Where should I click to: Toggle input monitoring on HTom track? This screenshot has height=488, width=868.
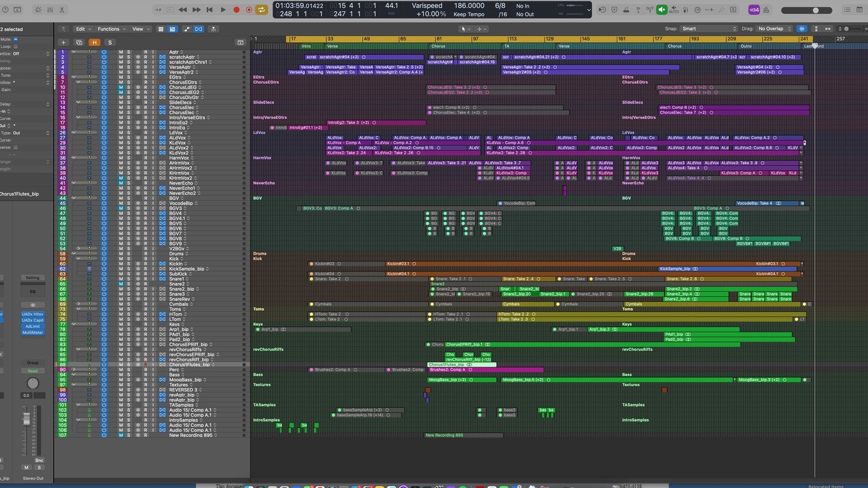tap(154, 314)
